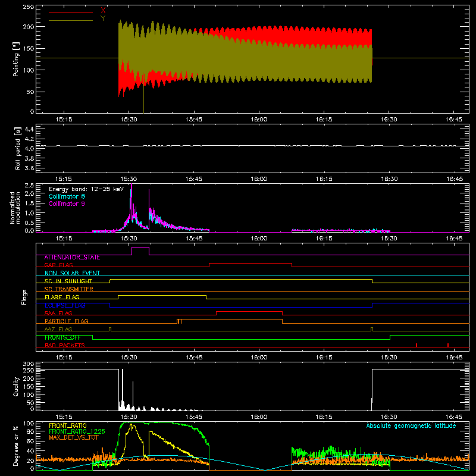
Task: Click 16:15 time label under Flags panel
Action: click(x=324, y=358)
